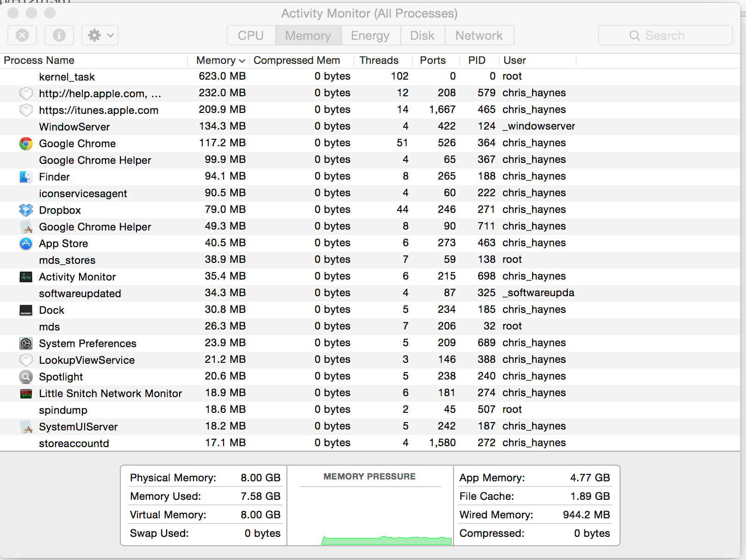This screenshot has height=560, width=746.
Task: Select the LookupViewService shield icon
Action: click(x=26, y=360)
